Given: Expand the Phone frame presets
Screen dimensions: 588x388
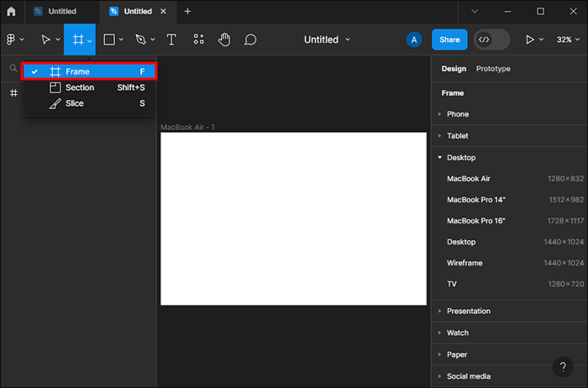Looking at the screenshot, I should [458, 114].
